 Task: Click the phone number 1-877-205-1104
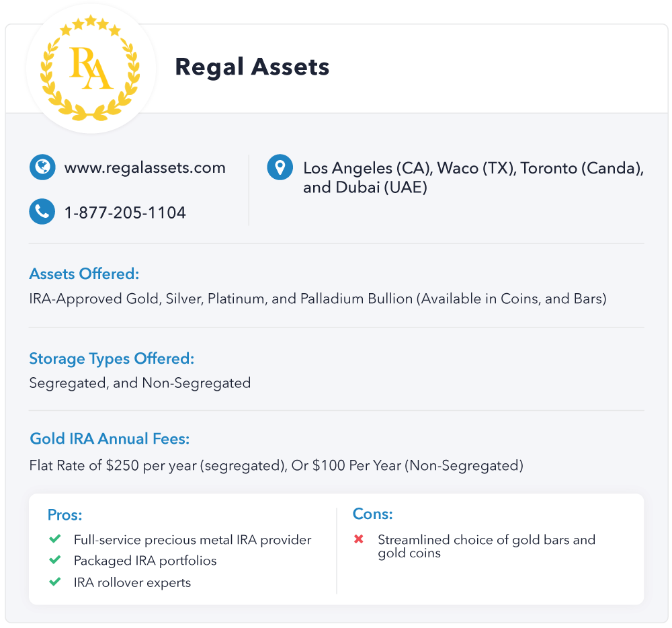[125, 212]
